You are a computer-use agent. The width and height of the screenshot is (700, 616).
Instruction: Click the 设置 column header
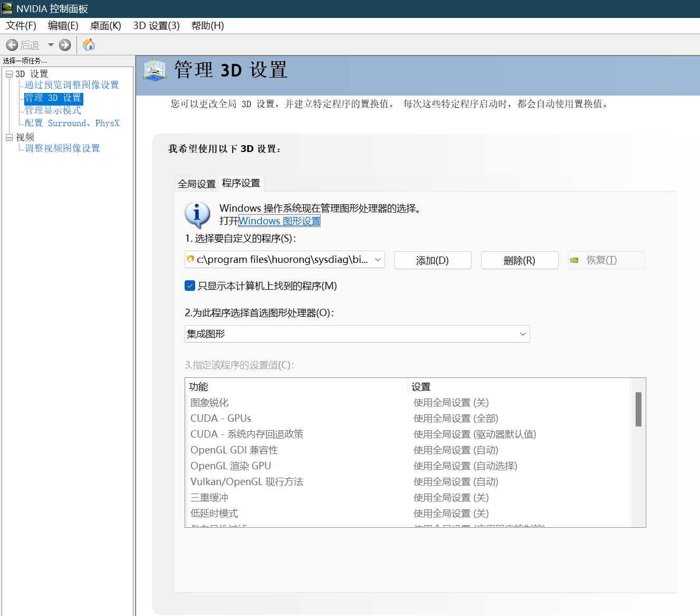(x=520, y=386)
